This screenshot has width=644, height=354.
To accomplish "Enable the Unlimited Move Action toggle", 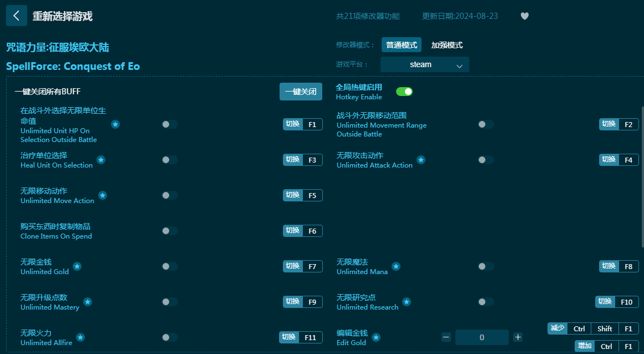I will pos(170,195).
